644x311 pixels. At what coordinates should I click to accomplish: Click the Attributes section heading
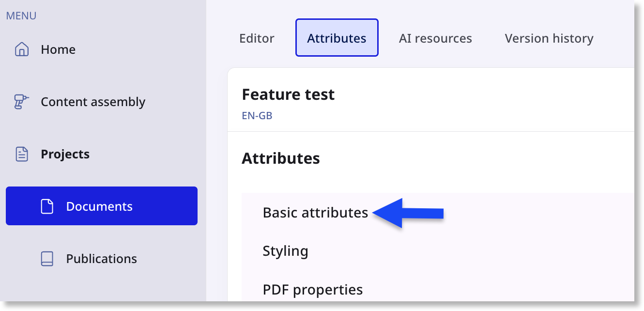tap(281, 158)
